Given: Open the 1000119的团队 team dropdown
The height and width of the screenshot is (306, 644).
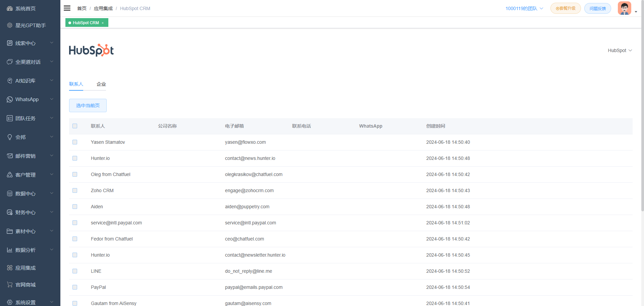Looking at the screenshot, I should click(524, 8).
